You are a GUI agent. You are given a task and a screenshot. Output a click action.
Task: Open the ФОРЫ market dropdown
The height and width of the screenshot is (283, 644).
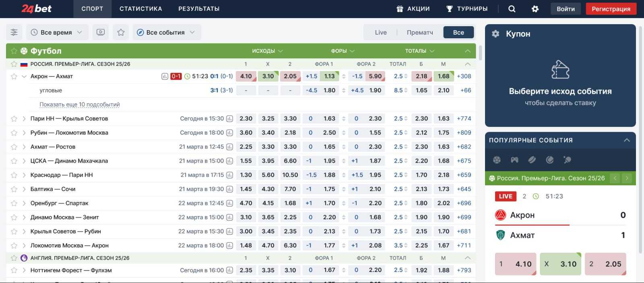click(343, 51)
